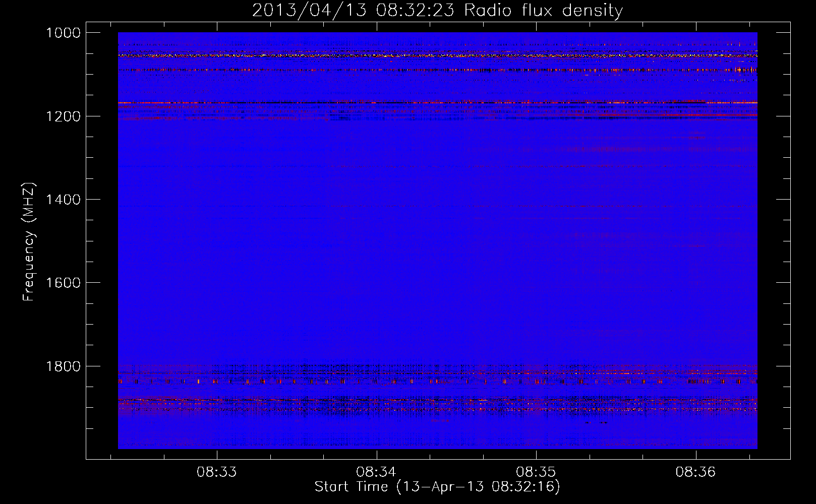Screen dimensions: 816x504
Task: Click the 08:34 time tick label
Action: point(376,472)
